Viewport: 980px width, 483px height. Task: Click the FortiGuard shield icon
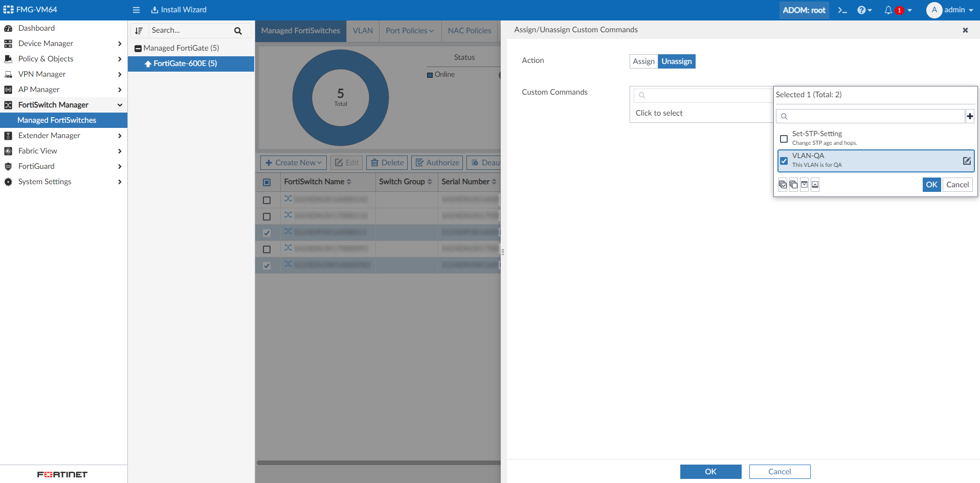click(8, 166)
